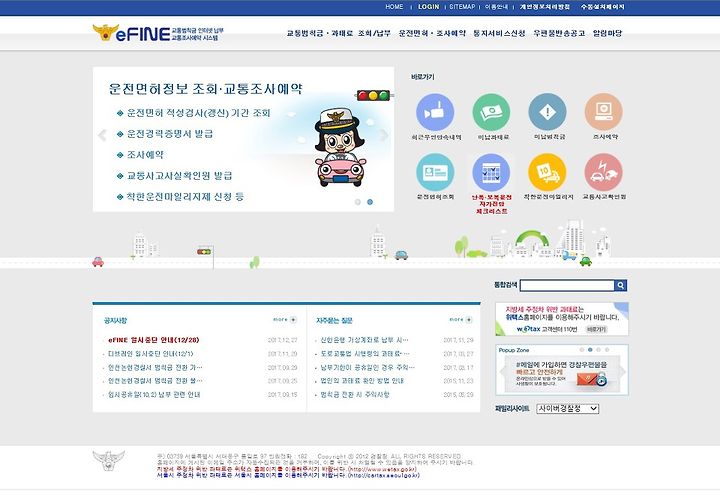Show next banner slide arrow
720x501 pixels.
point(384,135)
